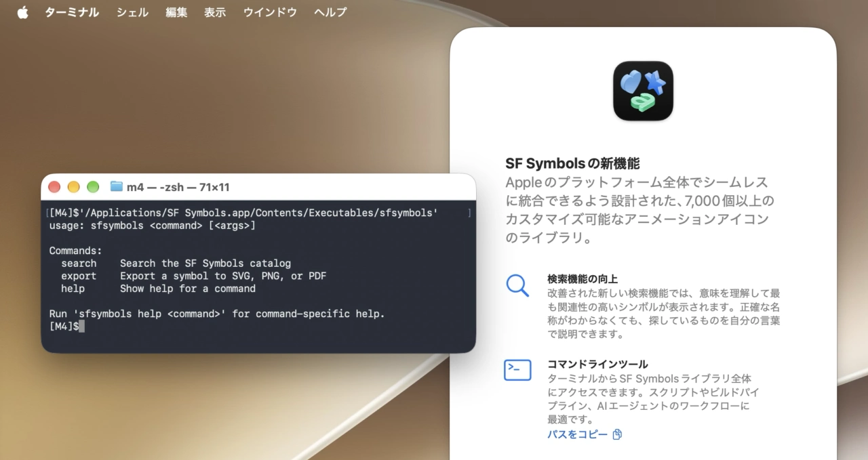Click the 'search' command line in Terminal
Screen dimensions: 868x460
point(176,263)
